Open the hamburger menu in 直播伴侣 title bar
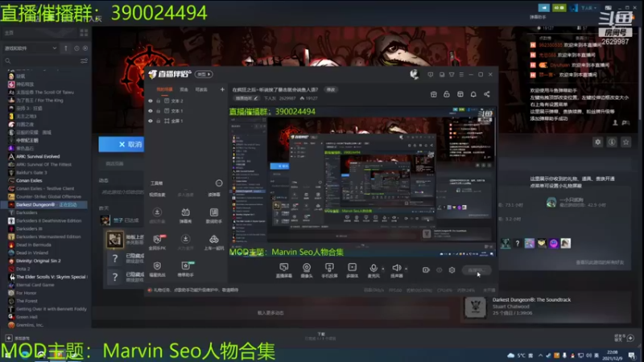The height and width of the screenshot is (362, 644). pos(461,75)
